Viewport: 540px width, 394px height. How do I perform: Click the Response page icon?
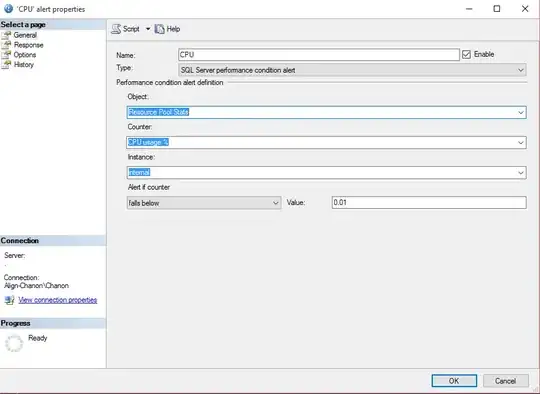[6, 45]
